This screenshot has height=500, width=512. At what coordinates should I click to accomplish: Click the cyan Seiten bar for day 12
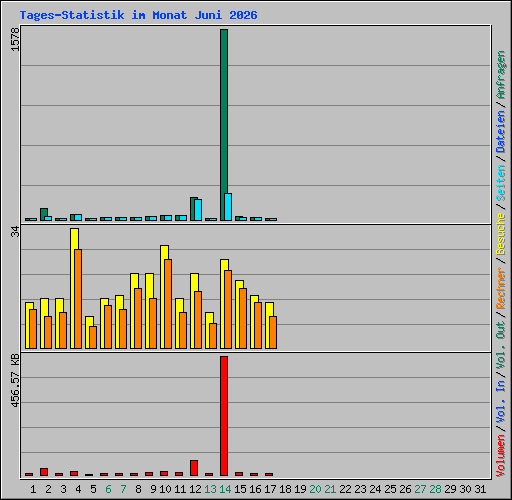tap(198, 210)
